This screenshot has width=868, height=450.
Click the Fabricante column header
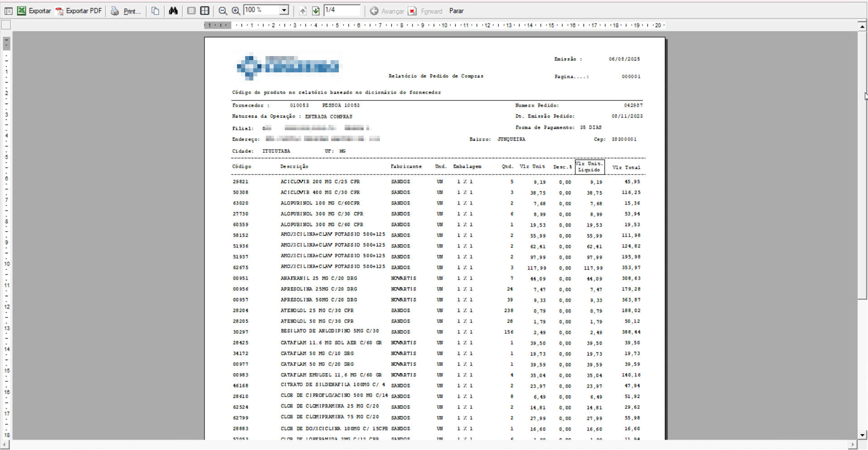tap(406, 166)
